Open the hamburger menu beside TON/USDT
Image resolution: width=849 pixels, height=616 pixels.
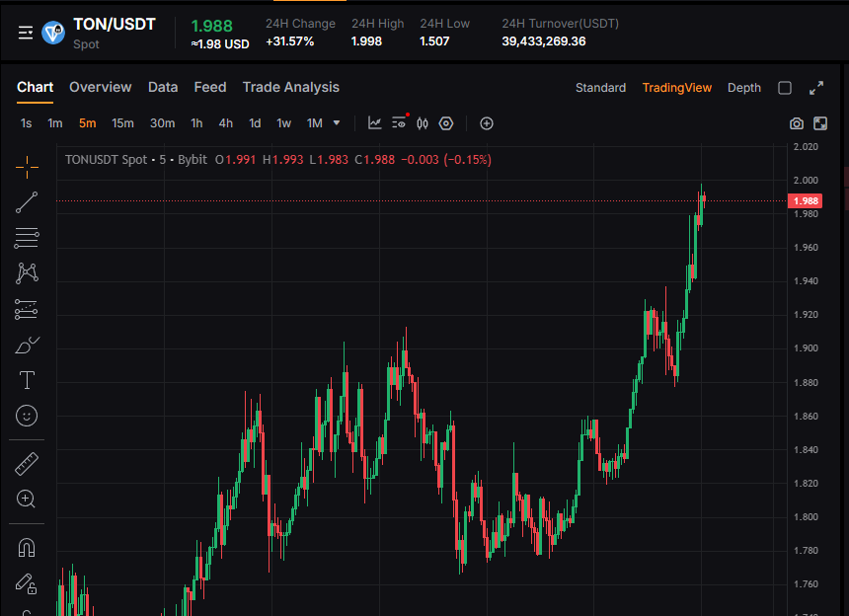pos(26,33)
